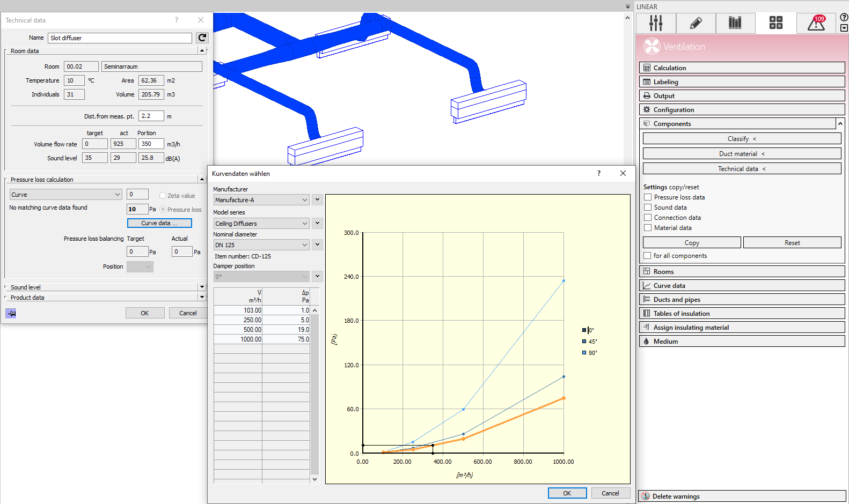The height and width of the screenshot is (504, 849).
Task: Click the refresh icon next to Name field
Action: point(202,38)
